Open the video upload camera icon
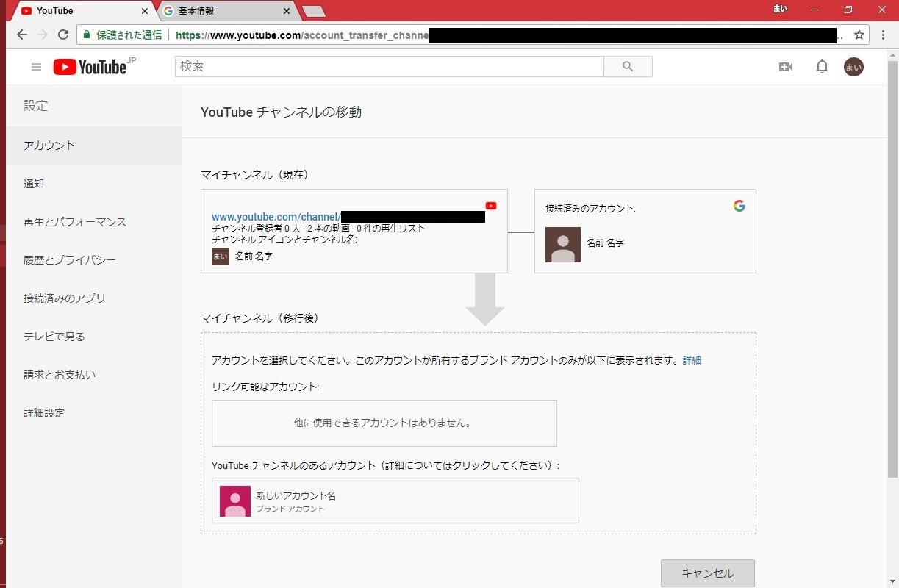Screen dimensions: 899x588 [786, 67]
